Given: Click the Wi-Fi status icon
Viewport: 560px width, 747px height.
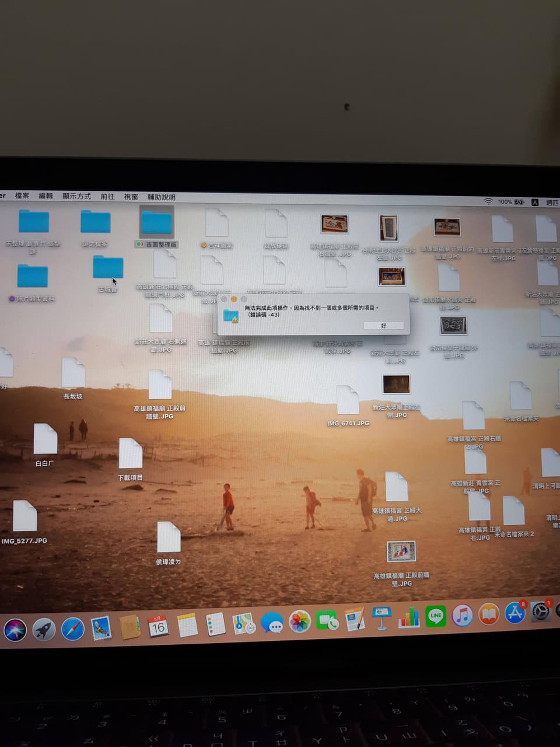Looking at the screenshot, I should click(x=488, y=201).
